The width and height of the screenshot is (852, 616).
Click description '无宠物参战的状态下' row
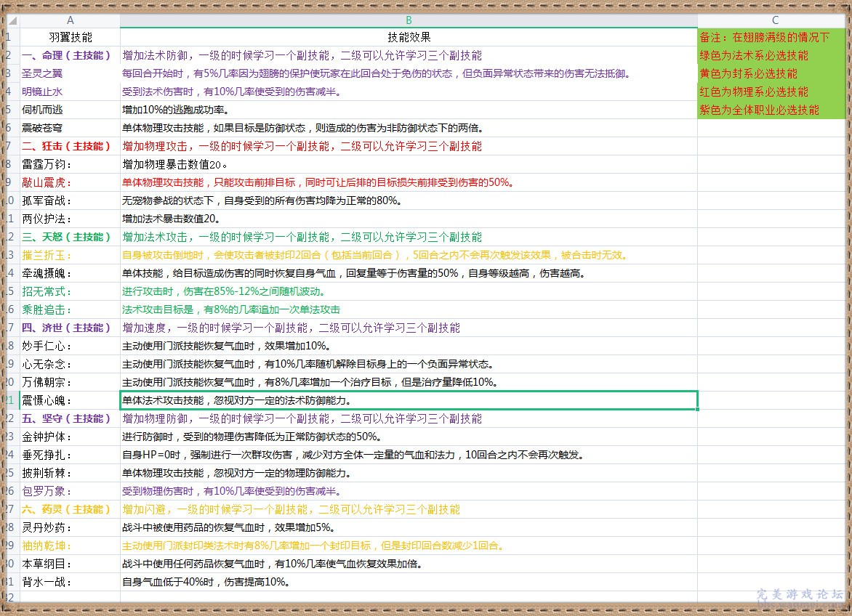click(409, 200)
